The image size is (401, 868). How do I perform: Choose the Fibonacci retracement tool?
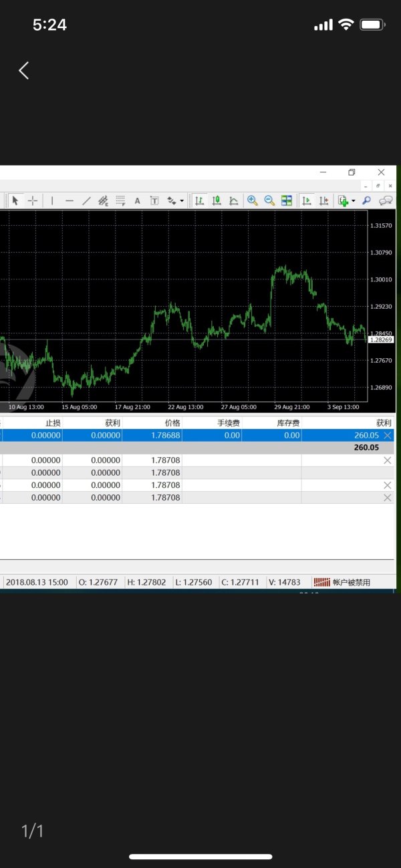pyautogui.click(x=120, y=200)
